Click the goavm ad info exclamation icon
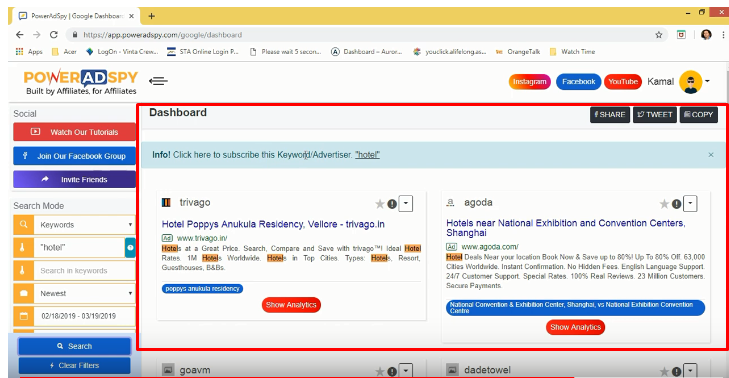Viewport: 729px width, 378px height. point(392,371)
